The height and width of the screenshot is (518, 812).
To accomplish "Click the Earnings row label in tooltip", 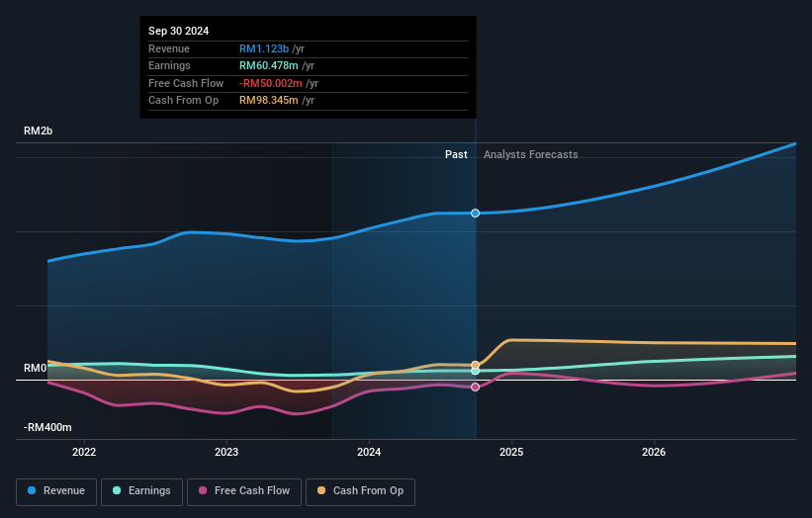I will coord(169,65).
